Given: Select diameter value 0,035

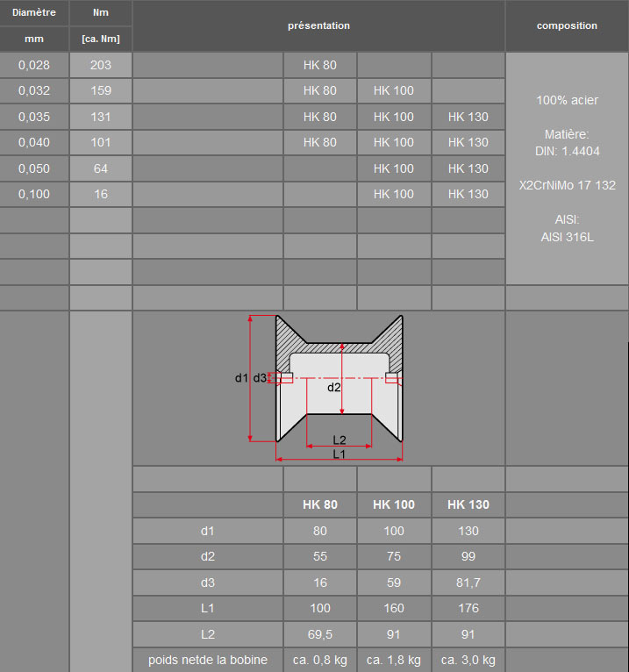Looking at the screenshot, I should pos(34,117).
